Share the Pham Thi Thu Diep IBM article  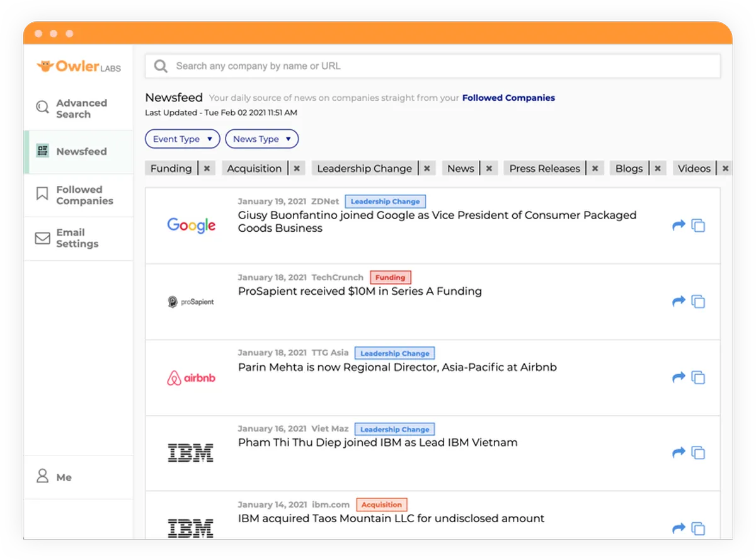tap(679, 452)
